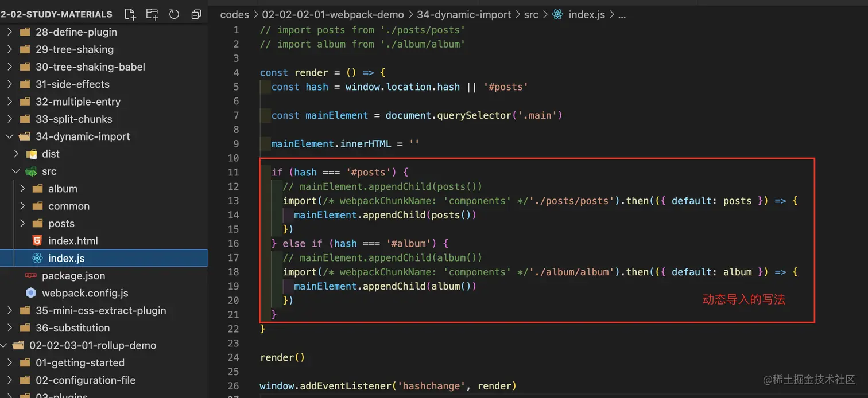Click line number 4 in the gutter
The width and height of the screenshot is (868, 398).
pos(236,72)
